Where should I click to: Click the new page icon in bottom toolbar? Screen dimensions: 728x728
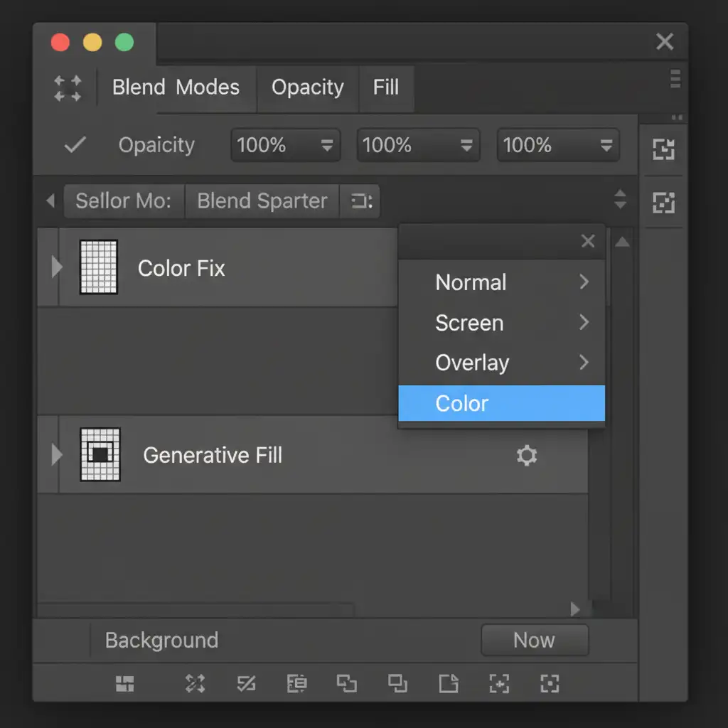[x=448, y=684]
